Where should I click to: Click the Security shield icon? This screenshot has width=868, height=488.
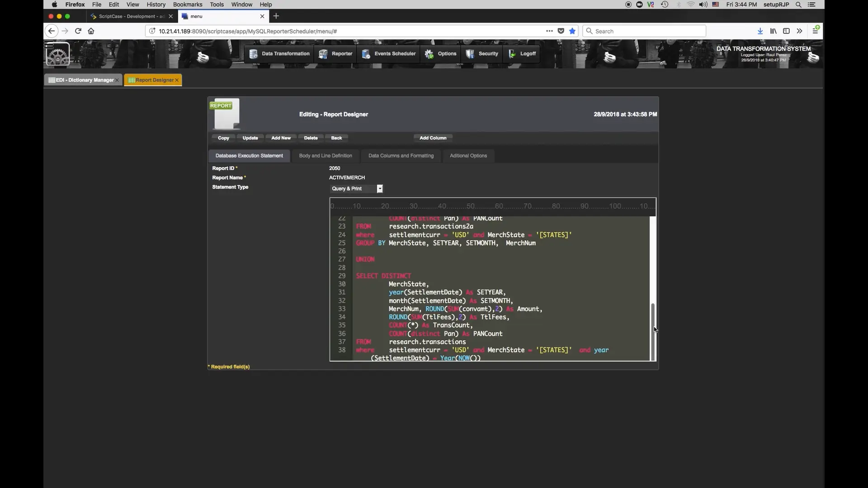470,54
